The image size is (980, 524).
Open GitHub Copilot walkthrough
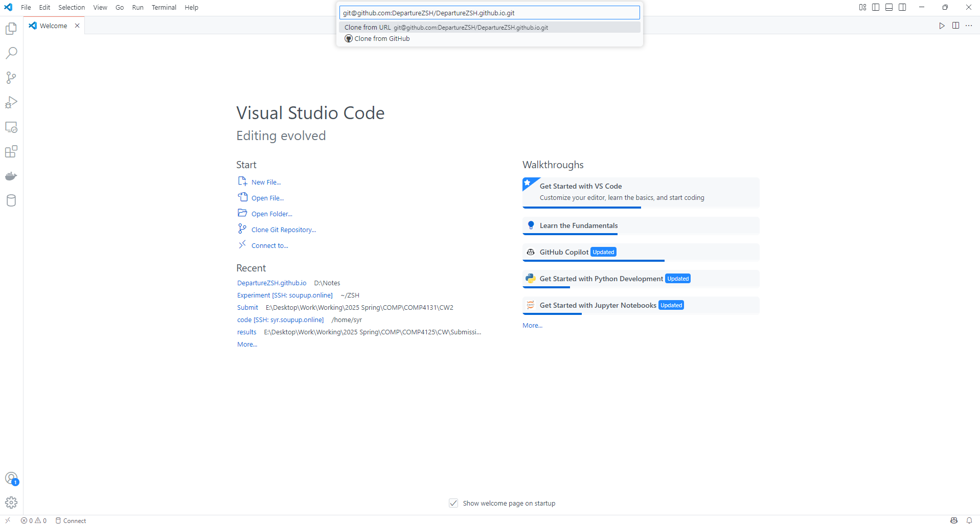click(x=641, y=252)
